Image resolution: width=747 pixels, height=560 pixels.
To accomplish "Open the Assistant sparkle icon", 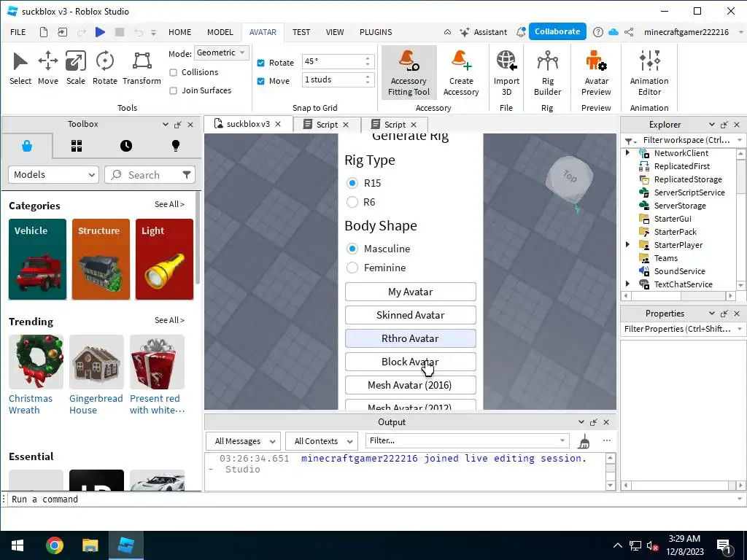I will [465, 32].
